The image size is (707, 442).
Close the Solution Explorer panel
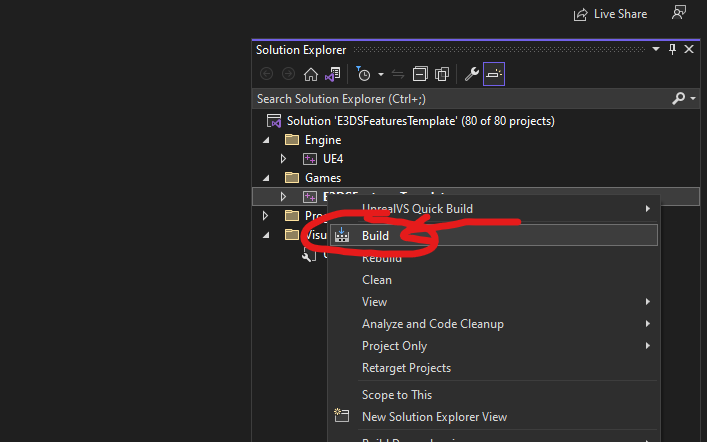point(689,49)
